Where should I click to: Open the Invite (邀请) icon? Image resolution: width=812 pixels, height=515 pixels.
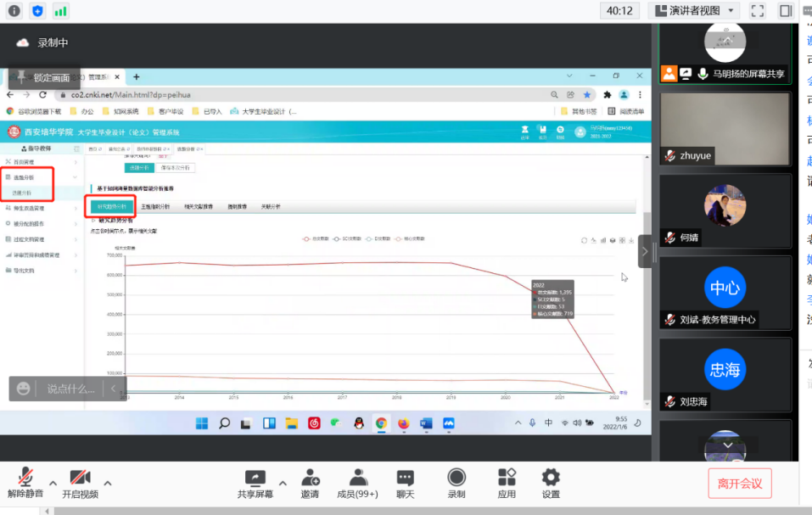[x=310, y=483]
